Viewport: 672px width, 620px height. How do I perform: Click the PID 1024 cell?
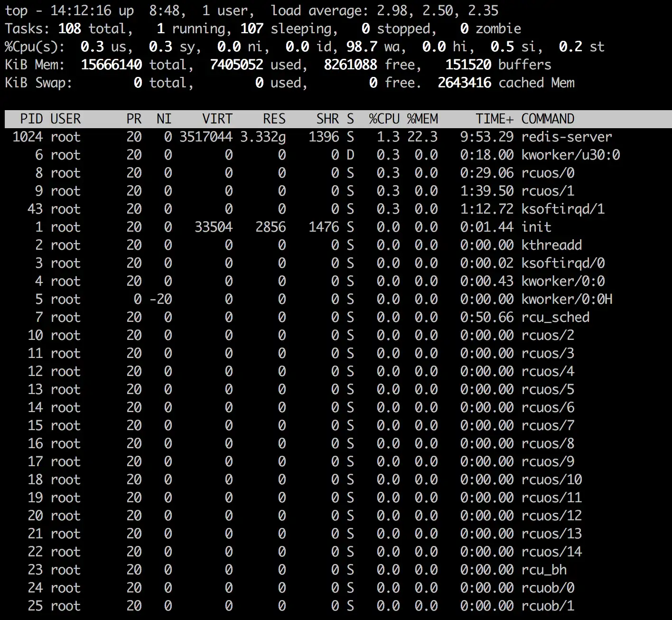pyautogui.click(x=28, y=137)
